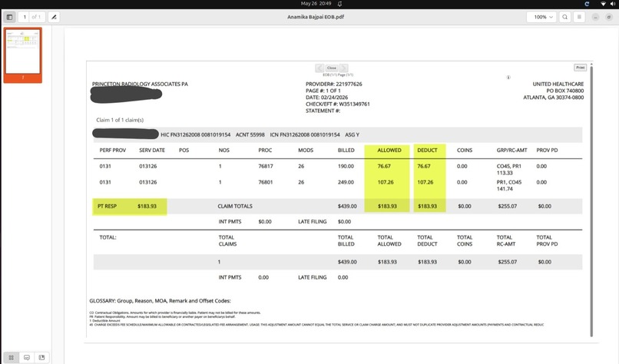Restore the document viewer window size
This screenshot has height=364, width=619.
tap(609, 17)
